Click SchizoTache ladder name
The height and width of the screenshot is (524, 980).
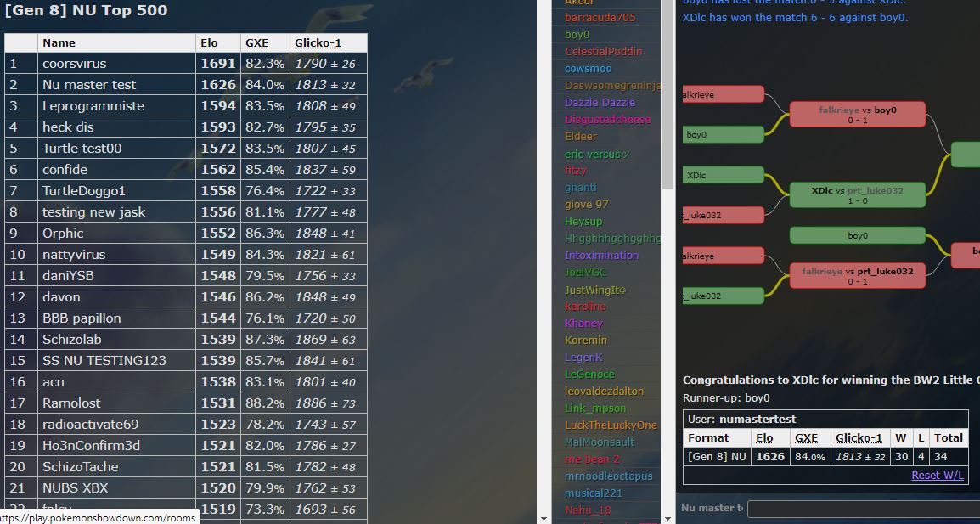pos(80,467)
